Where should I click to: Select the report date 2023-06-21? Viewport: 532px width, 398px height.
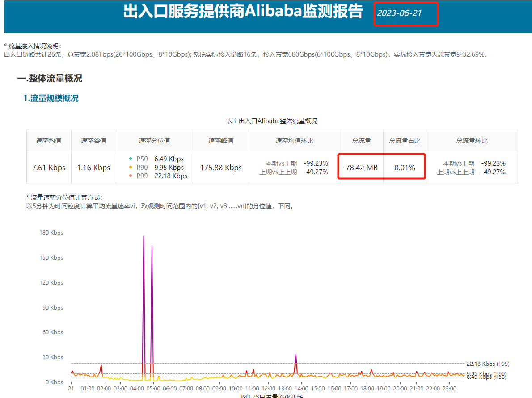point(399,13)
